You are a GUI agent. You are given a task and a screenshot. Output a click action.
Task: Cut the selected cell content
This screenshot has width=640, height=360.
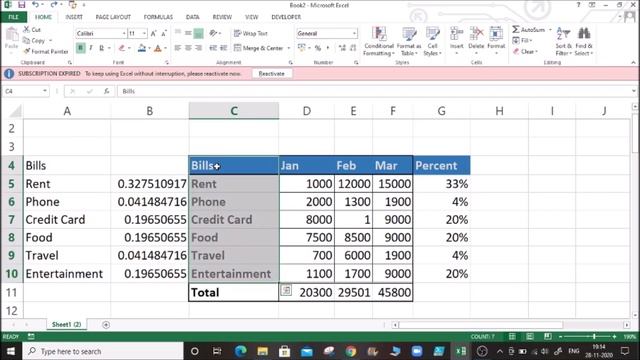point(31,29)
